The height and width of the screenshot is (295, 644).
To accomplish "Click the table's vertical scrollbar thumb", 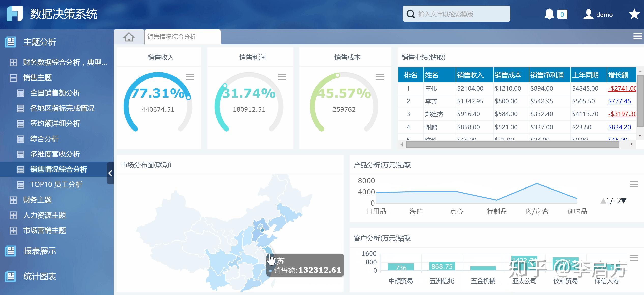I will (640, 101).
